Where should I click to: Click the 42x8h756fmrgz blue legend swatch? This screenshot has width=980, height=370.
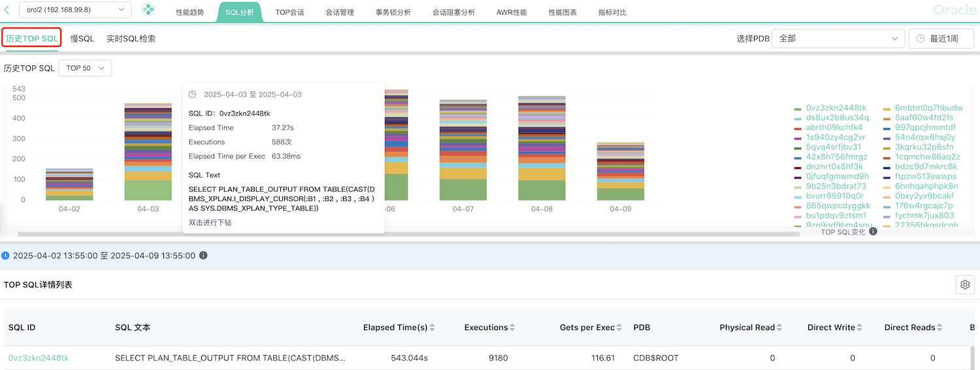point(798,157)
